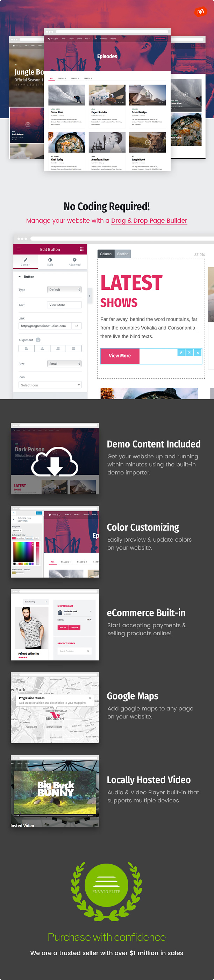Click the link options icon beside the URL field
The image size is (214, 980).
(x=77, y=326)
